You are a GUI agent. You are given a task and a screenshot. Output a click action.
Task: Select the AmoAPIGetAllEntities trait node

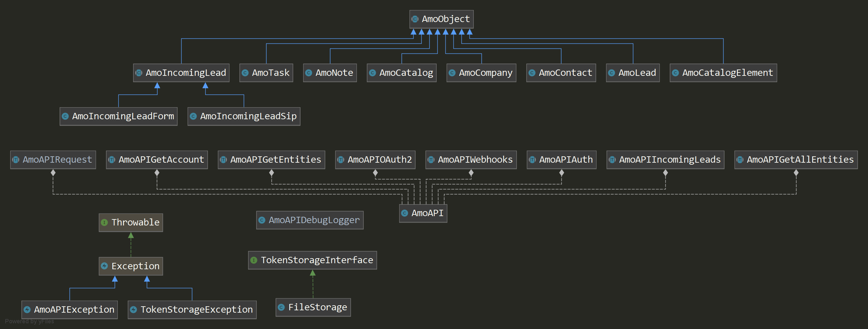tap(795, 160)
